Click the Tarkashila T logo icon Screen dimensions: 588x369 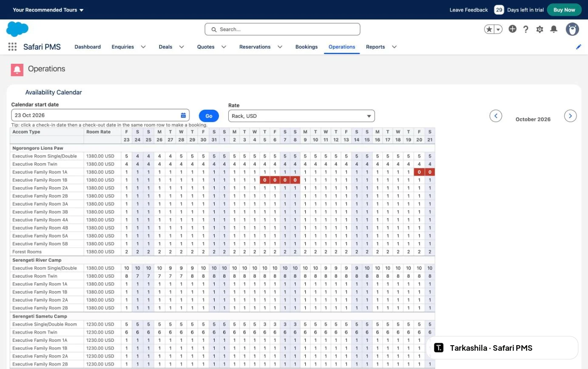[439, 348]
